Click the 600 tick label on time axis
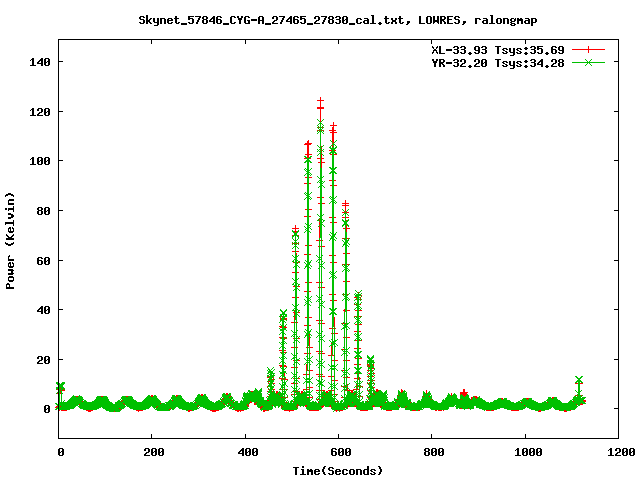The height and width of the screenshot is (480, 640). click(341, 452)
